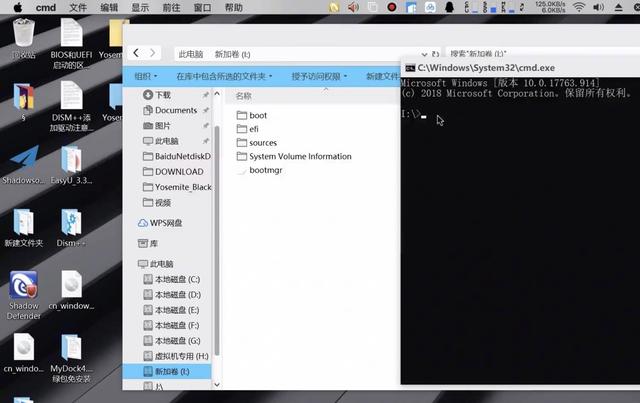This screenshot has height=403, width=640.
Task: Click the Wi-Fi status icon
Action: click(579, 7)
